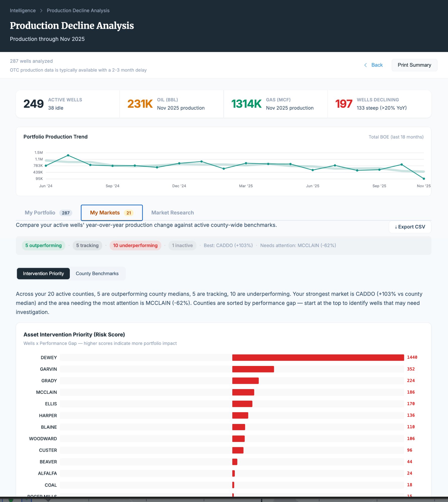This screenshot has height=502, width=448.
Task: Click the DEWEY risk score bar
Action: [x=318, y=357]
